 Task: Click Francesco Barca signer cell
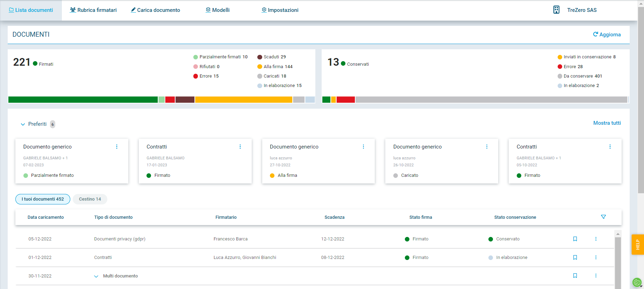(x=230, y=239)
